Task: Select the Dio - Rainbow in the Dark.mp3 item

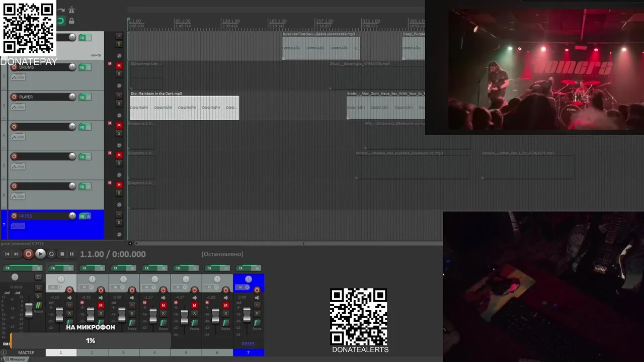Action: coord(185,108)
